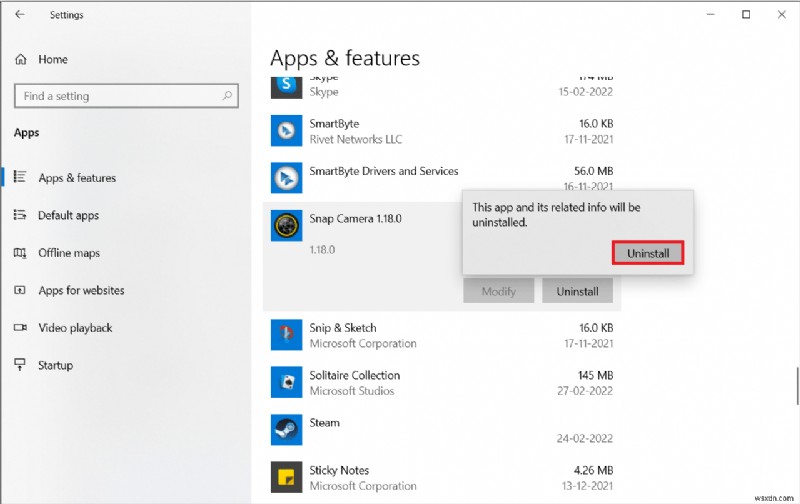Open the Startup apps section
800x504 pixels.
coord(55,365)
